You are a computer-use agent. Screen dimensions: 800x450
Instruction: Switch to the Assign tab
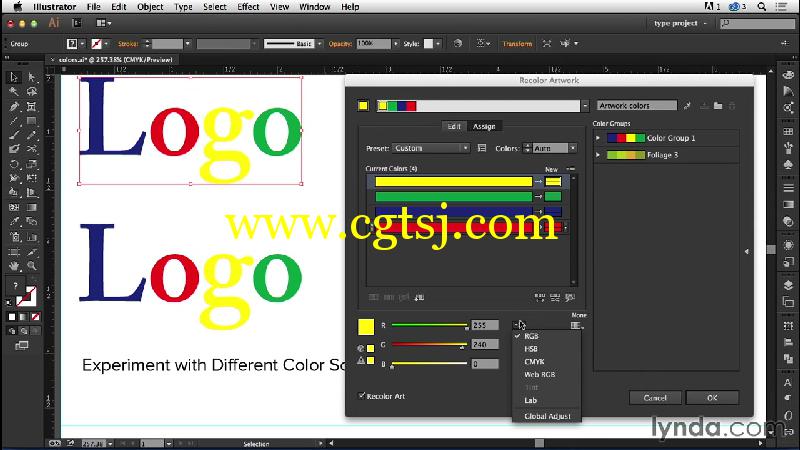484,127
